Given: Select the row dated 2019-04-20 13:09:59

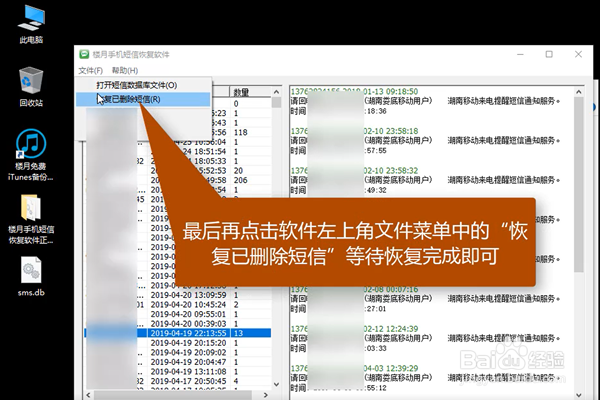Looking at the screenshot, I should point(178,295).
